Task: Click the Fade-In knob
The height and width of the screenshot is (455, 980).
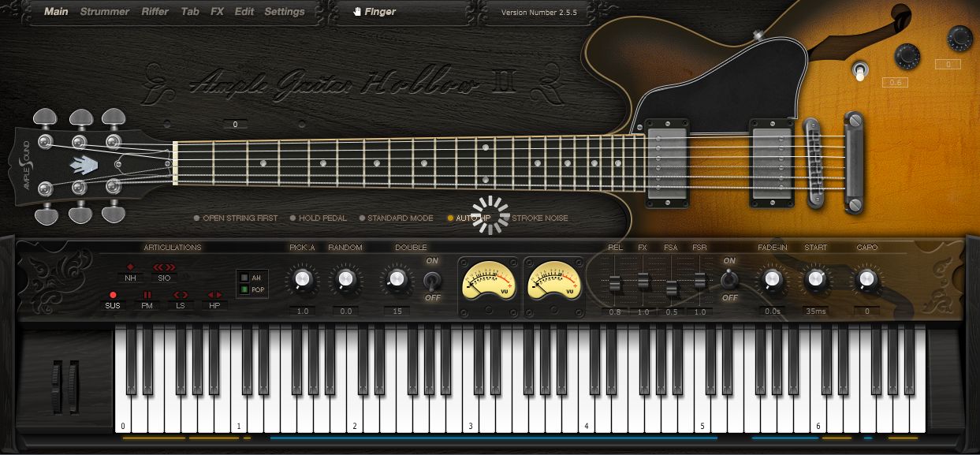Action: pos(772,279)
